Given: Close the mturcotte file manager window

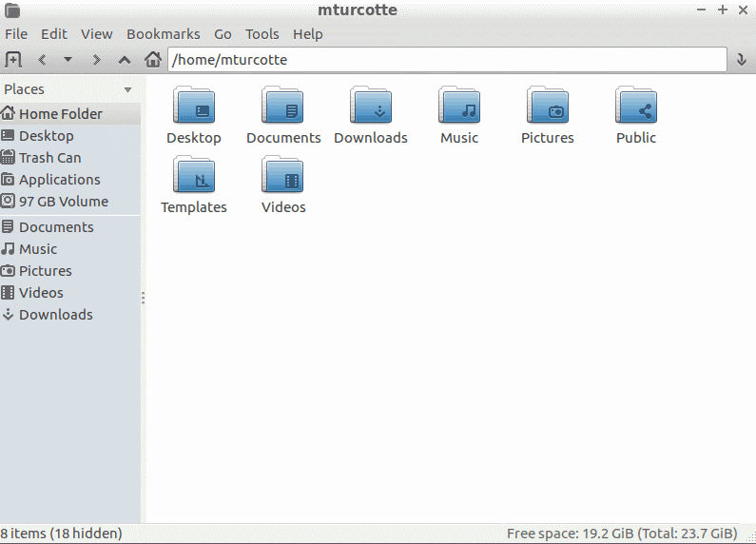Looking at the screenshot, I should 743,10.
